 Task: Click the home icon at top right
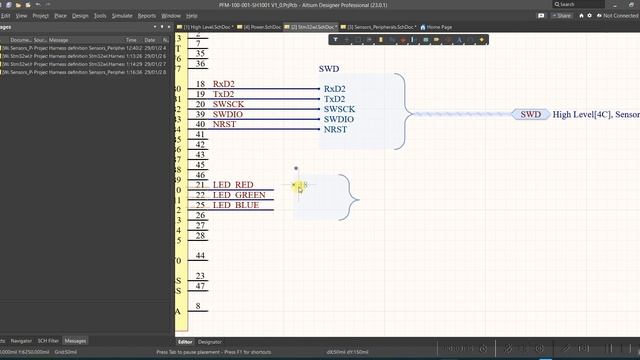pyautogui.click(x=581, y=16)
